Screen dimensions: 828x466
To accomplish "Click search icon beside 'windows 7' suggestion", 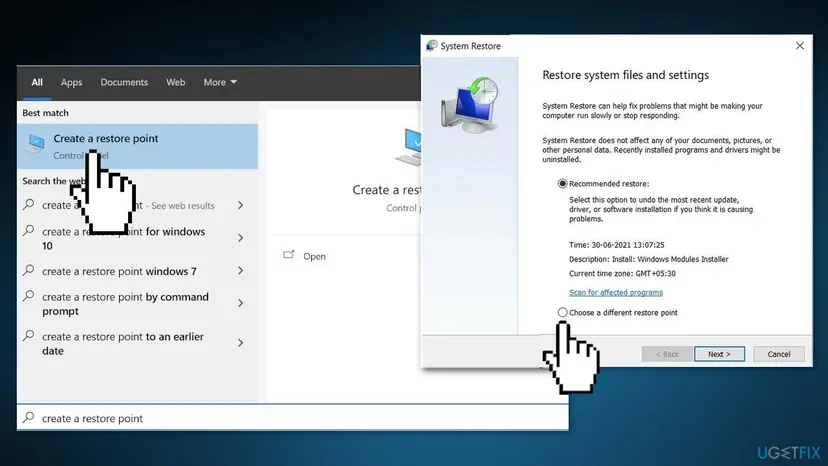I will pyautogui.click(x=29, y=271).
